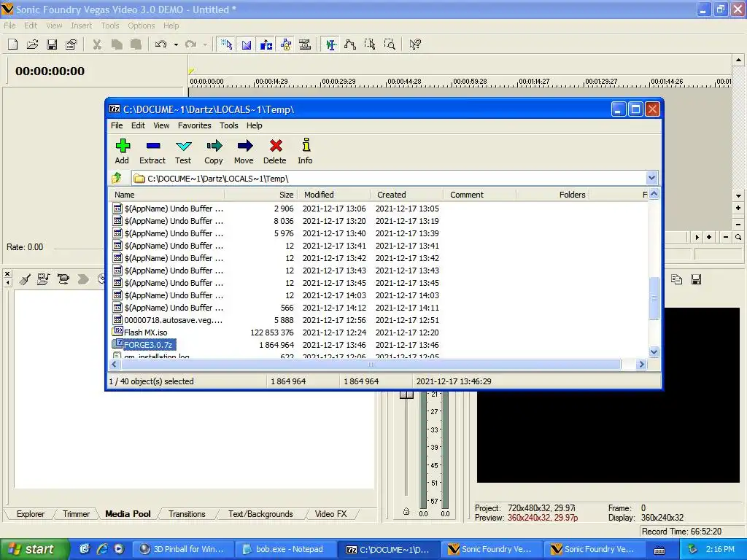Select the Selection edit tool
This screenshot has height=560, width=747.
pyautogui.click(x=370, y=44)
